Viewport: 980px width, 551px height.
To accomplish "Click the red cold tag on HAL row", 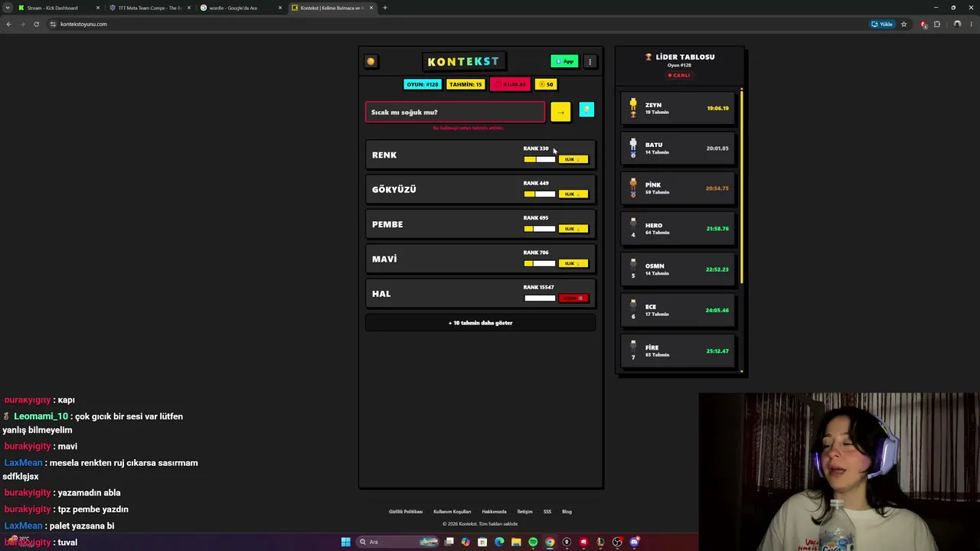I will 573,298.
